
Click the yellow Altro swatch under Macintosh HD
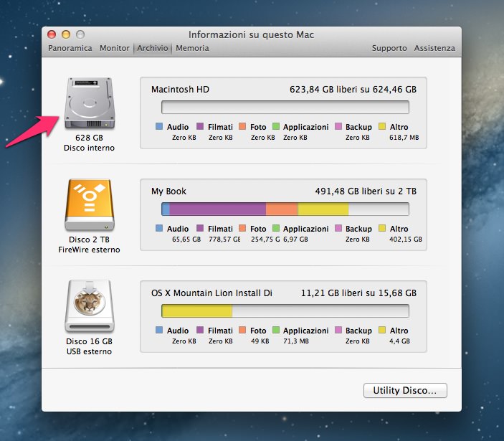(382, 126)
